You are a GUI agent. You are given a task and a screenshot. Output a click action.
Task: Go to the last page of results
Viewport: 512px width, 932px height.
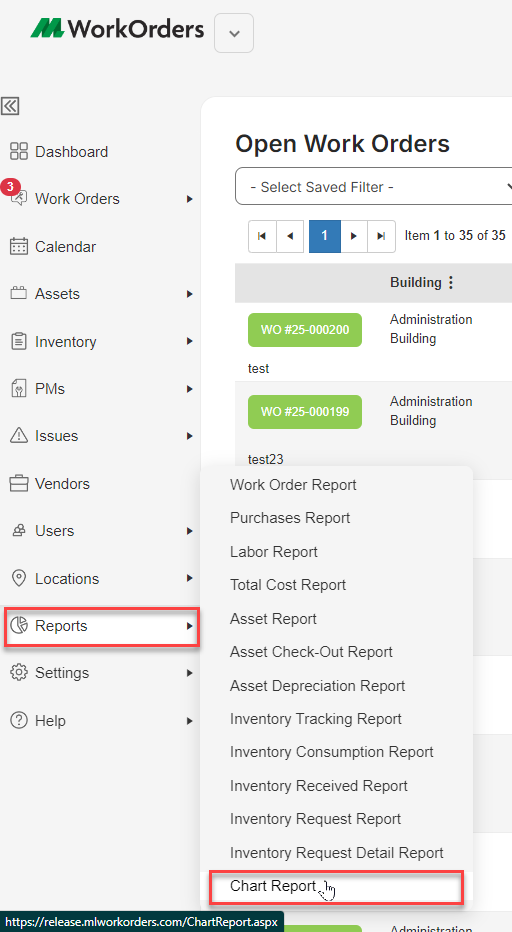[381, 236]
